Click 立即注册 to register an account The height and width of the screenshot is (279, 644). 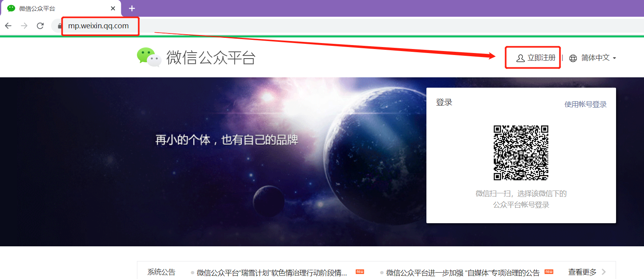[x=541, y=58]
